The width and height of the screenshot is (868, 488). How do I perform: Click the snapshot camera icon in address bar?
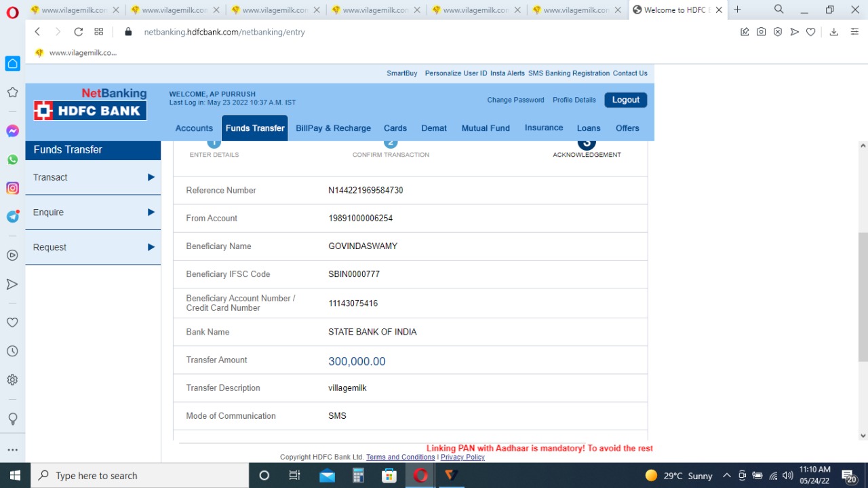click(761, 32)
